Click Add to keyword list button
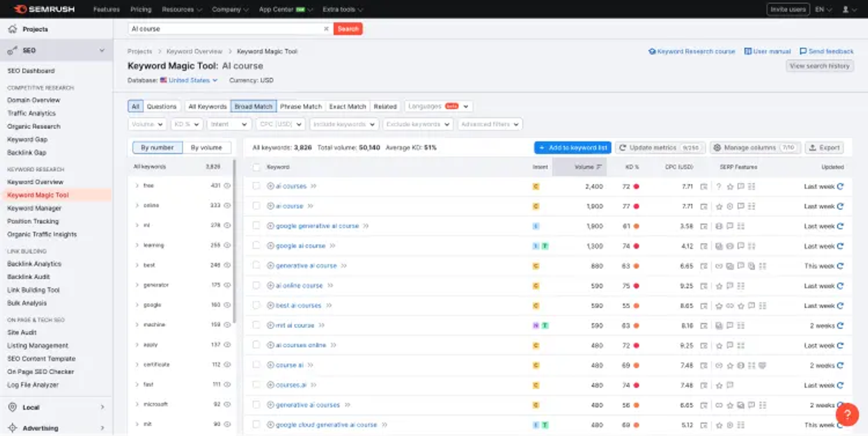 click(x=573, y=148)
